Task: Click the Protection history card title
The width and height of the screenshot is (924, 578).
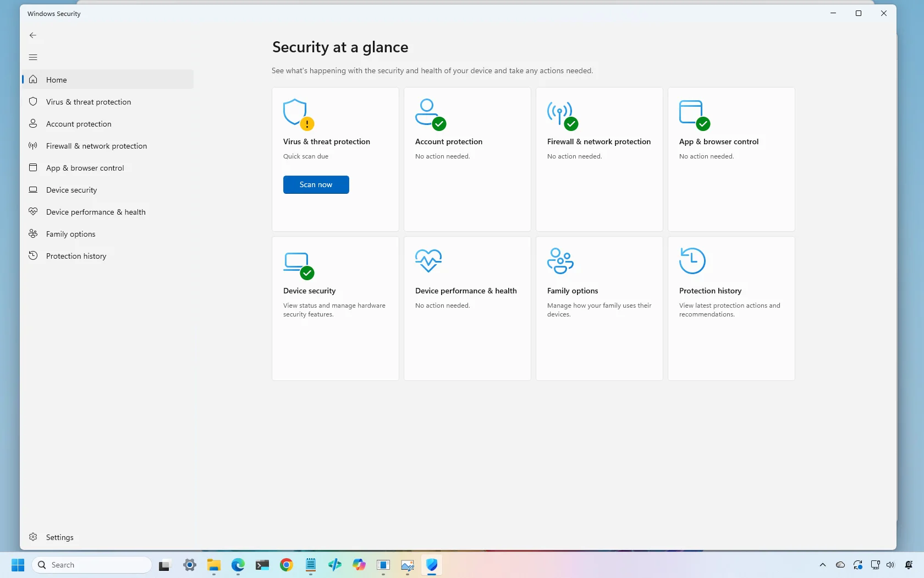Action: point(710,291)
